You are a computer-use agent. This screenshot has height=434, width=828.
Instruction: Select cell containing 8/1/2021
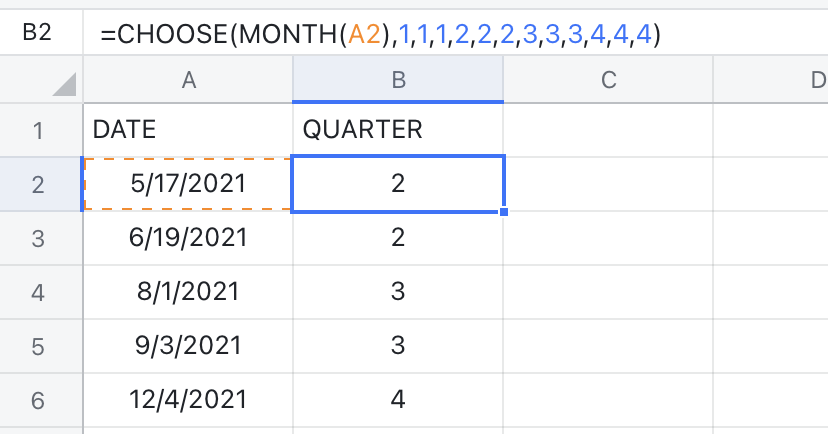187,292
